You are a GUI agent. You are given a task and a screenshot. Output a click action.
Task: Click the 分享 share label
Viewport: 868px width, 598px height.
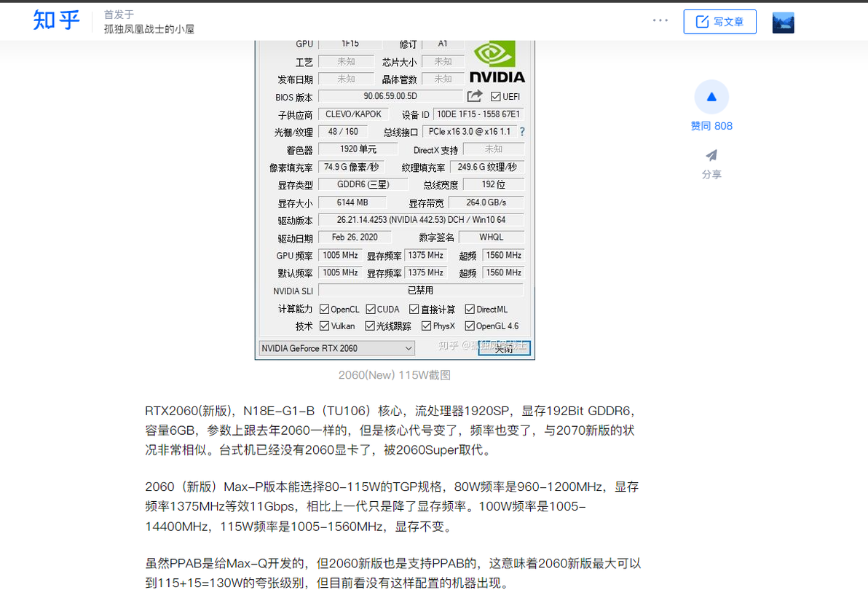coord(711,174)
